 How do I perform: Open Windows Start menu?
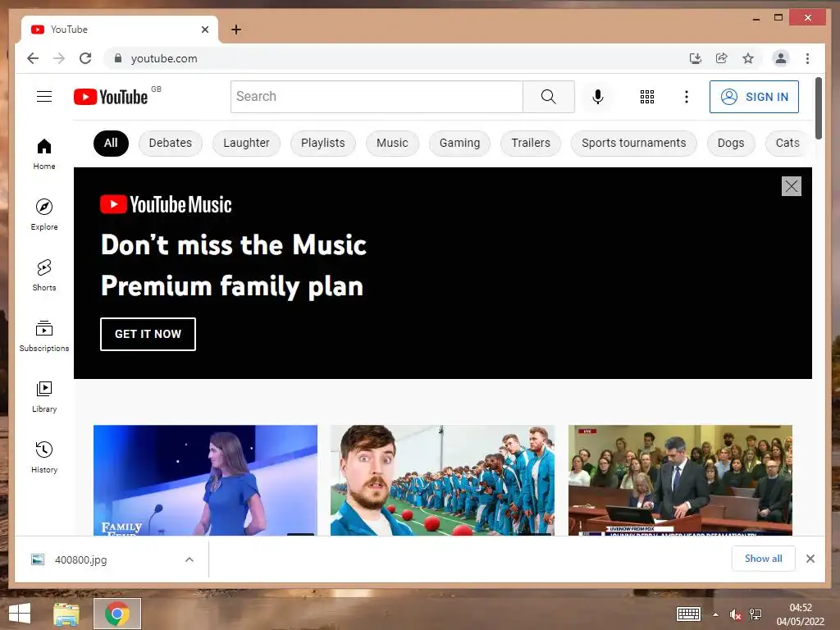click(x=20, y=614)
